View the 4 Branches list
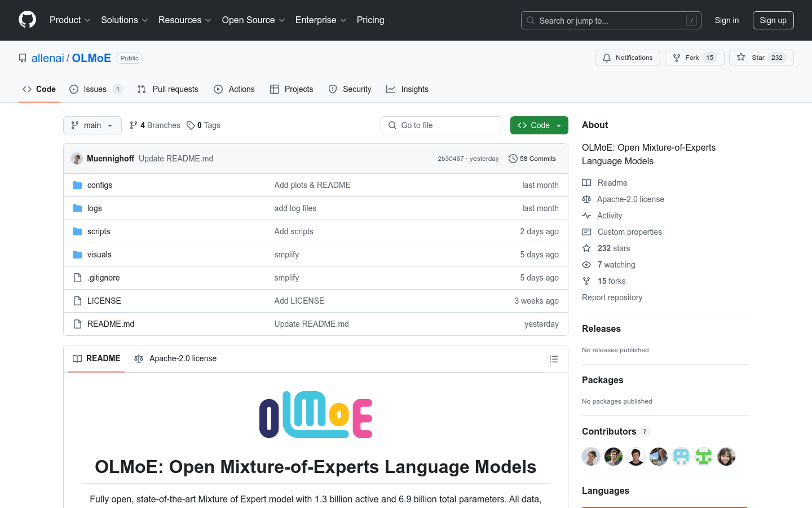The height and width of the screenshot is (508, 812). tap(155, 125)
